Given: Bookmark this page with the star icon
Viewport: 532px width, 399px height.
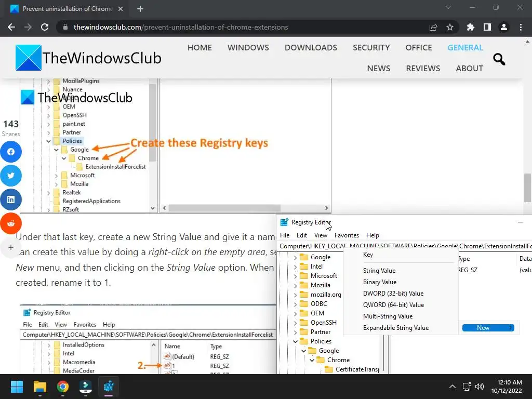Looking at the screenshot, I should click(450, 27).
